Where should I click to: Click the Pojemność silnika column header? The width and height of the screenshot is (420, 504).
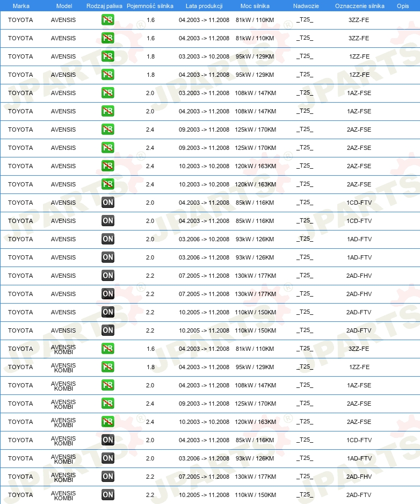[x=150, y=6]
